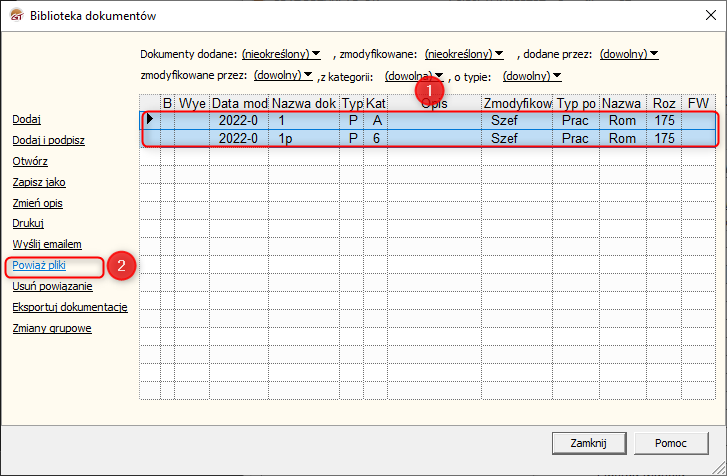This screenshot has height=476, width=727.
Task: Click the 'Typ po' column header
Action: (576, 103)
